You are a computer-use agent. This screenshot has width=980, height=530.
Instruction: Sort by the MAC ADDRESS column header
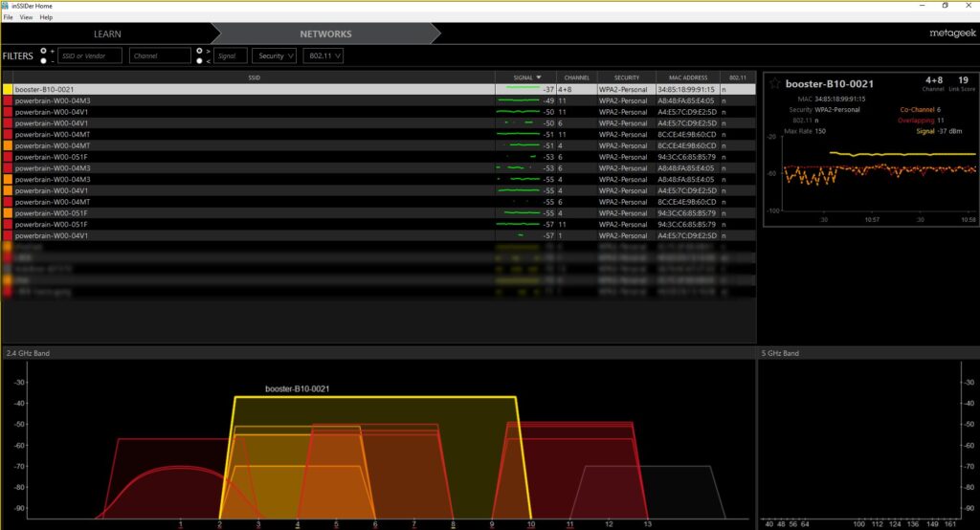point(688,77)
